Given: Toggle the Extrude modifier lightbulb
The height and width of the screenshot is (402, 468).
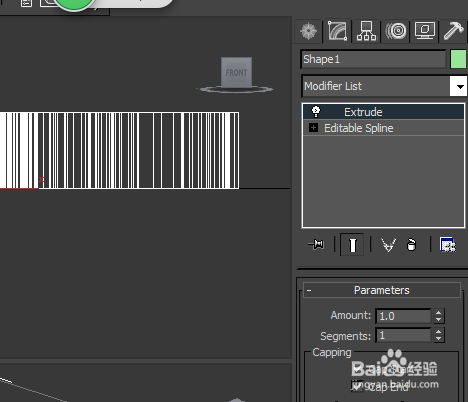Looking at the screenshot, I should (316, 111).
